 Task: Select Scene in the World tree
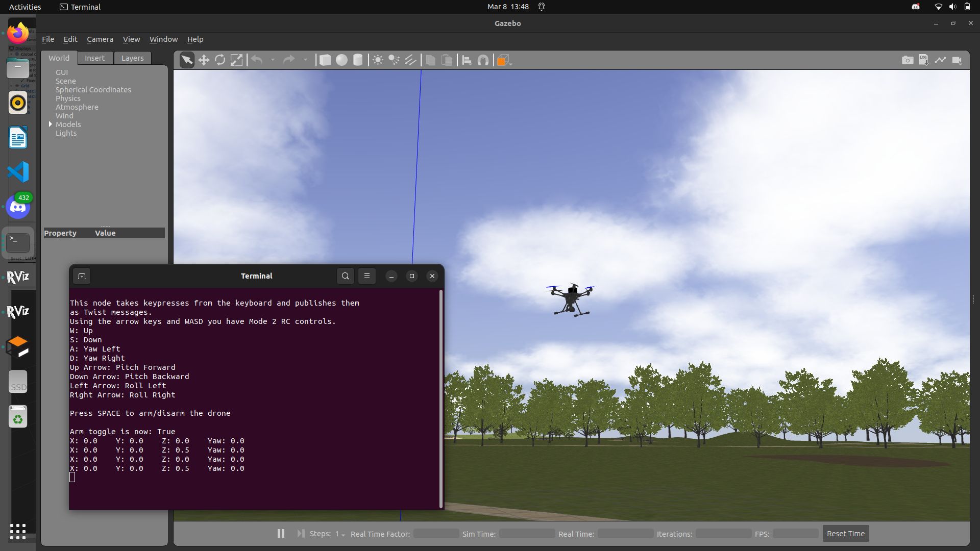[66, 81]
